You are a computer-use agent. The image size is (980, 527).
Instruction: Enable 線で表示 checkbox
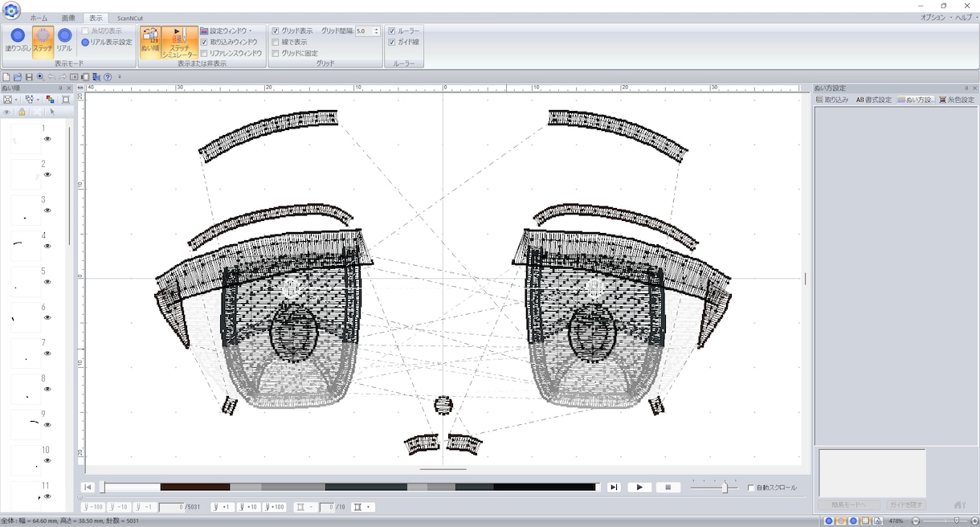point(276,42)
